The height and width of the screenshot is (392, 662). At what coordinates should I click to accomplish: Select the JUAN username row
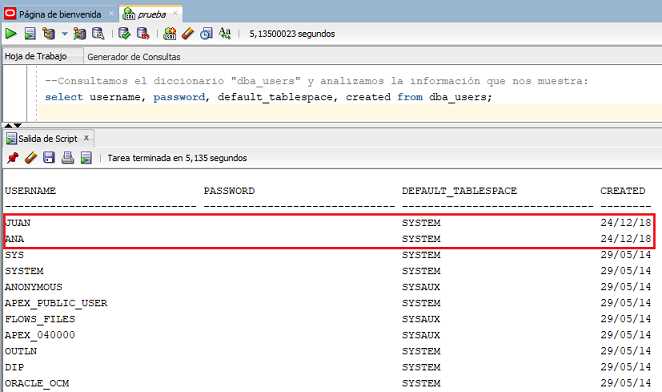18,223
